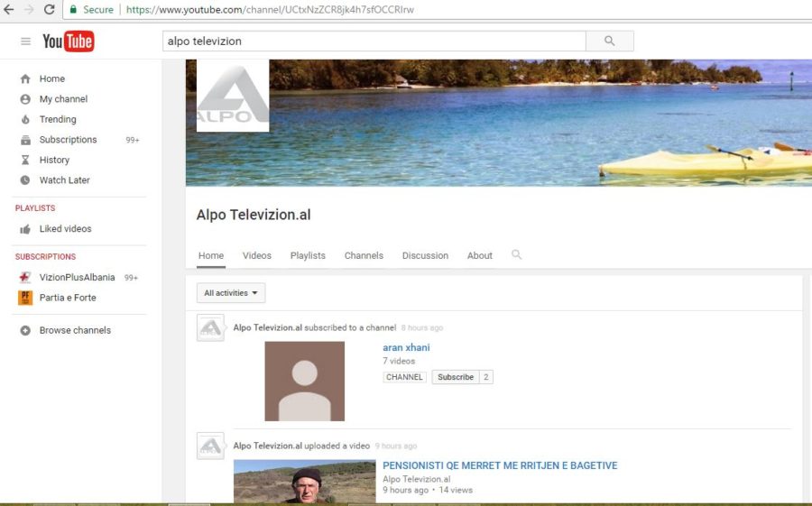Switch to the Videos tab
Image resolution: width=812 pixels, height=506 pixels.
(x=257, y=256)
